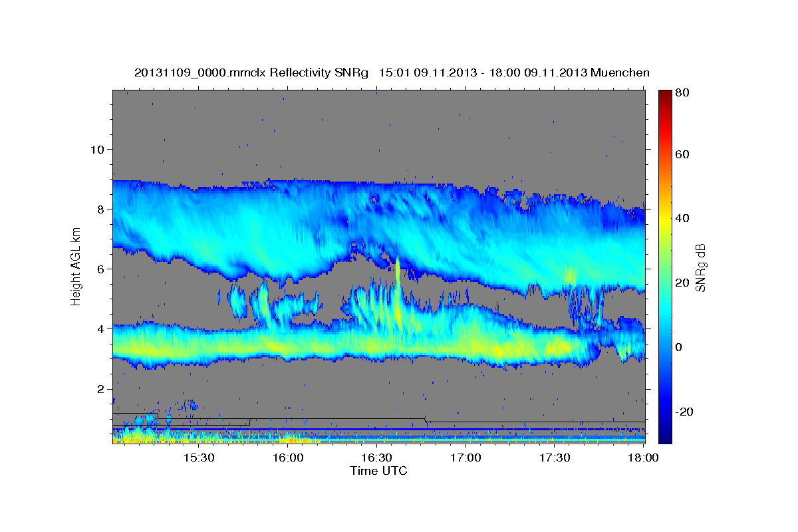This screenshot has width=798, height=532.
Task: Click the dark blue bottom of the colorbar
Action: coord(665,436)
